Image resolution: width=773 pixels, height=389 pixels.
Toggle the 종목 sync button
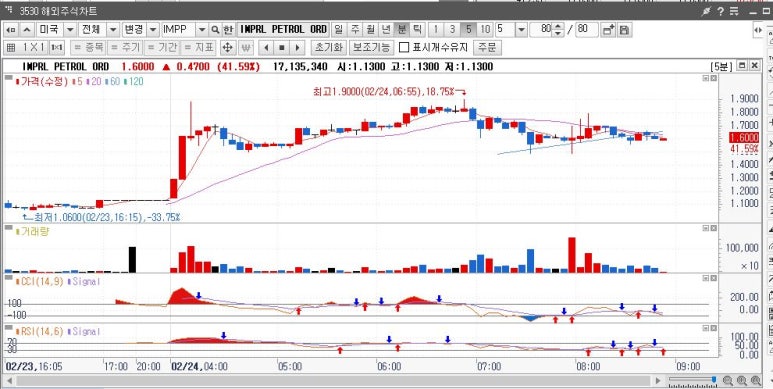point(88,48)
